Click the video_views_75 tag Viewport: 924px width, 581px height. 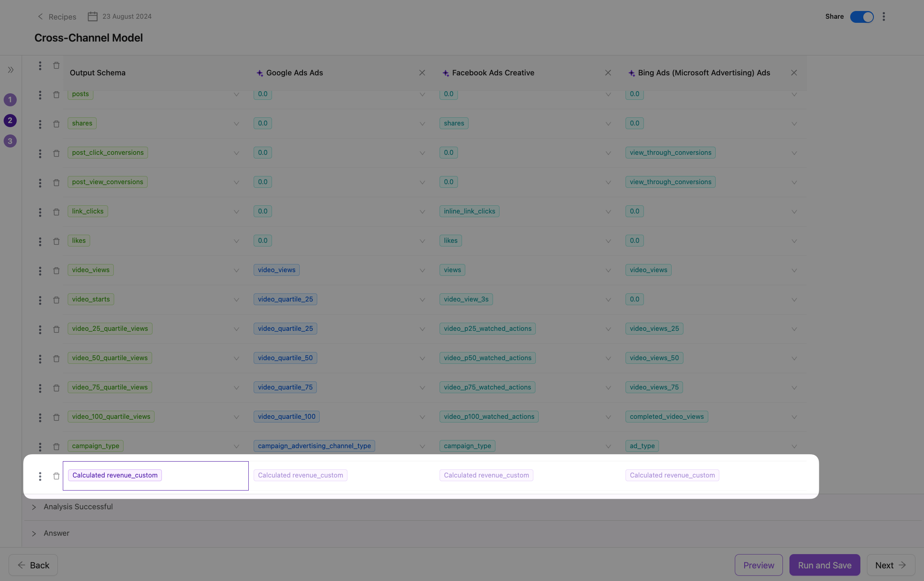(654, 387)
